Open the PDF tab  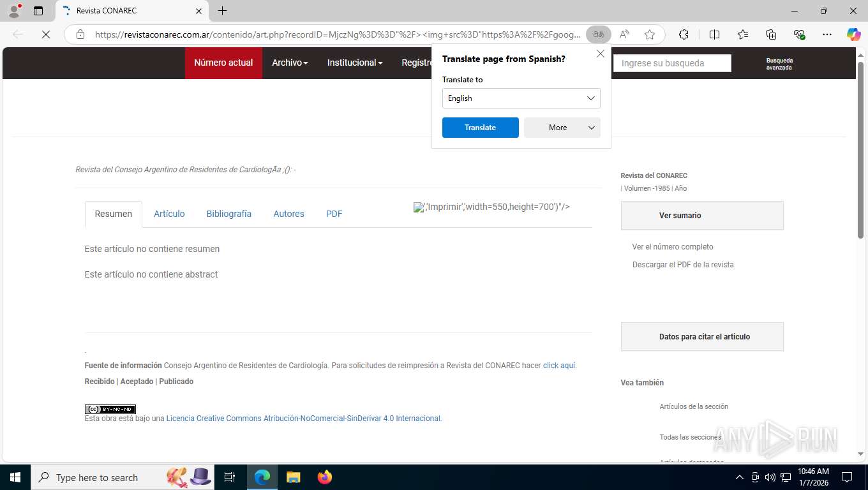pyautogui.click(x=334, y=214)
